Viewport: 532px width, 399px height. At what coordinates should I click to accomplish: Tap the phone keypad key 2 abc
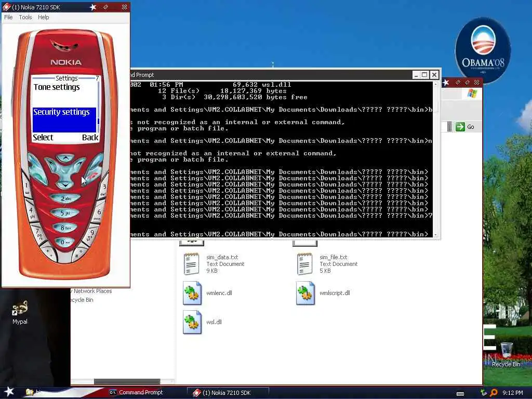coord(65,198)
